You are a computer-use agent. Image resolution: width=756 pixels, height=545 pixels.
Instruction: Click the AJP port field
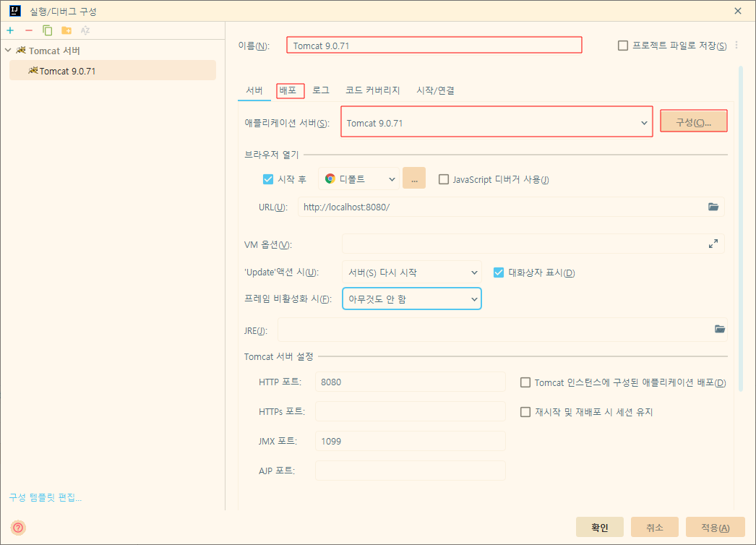[x=411, y=471]
